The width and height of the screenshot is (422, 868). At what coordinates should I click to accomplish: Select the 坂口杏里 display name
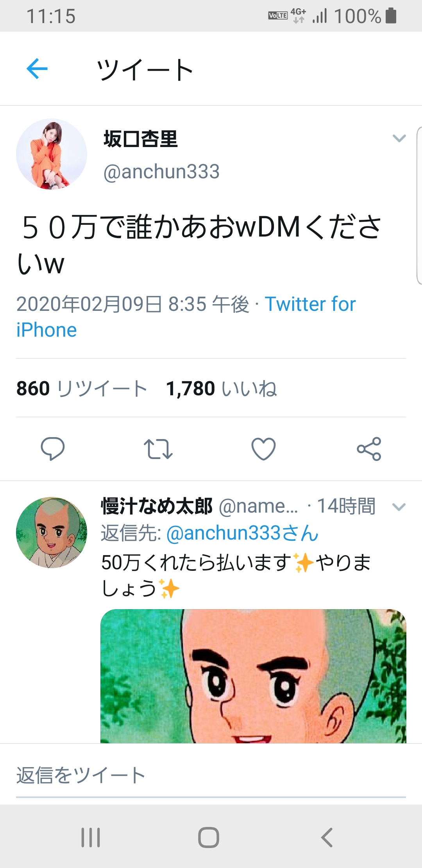coord(141,139)
